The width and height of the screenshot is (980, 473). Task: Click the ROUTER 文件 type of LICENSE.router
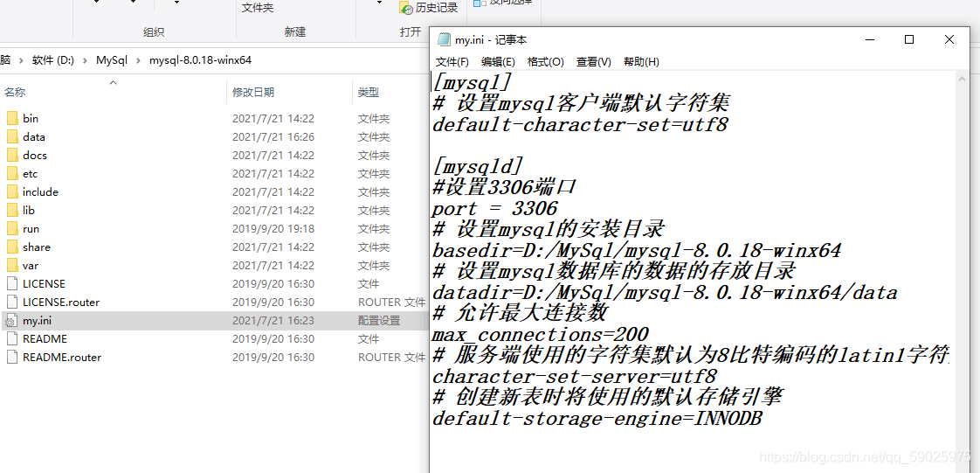click(391, 302)
